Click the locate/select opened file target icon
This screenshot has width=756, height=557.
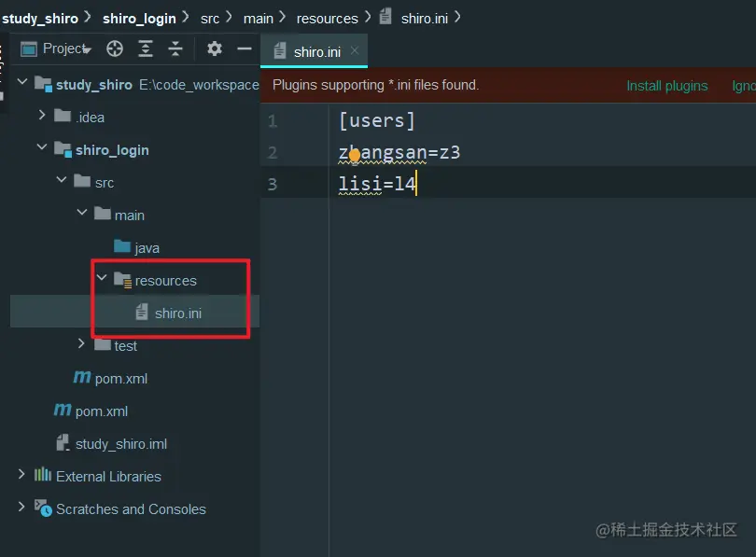(115, 49)
